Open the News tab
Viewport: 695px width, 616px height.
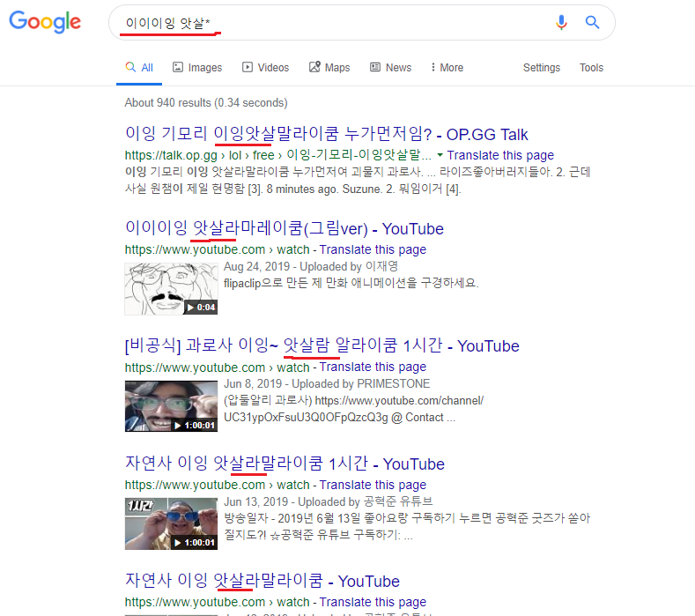coord(390,67)
